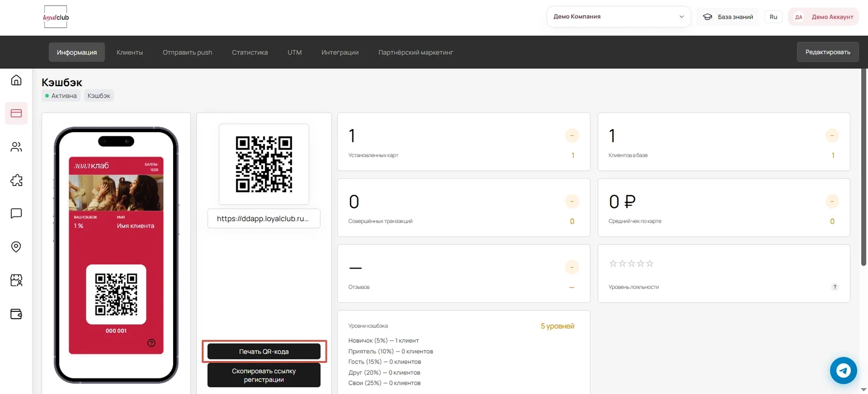Click the phone card preview QR code
The height and width of the screenshot is (394, 868).
(x=116, y=294)
